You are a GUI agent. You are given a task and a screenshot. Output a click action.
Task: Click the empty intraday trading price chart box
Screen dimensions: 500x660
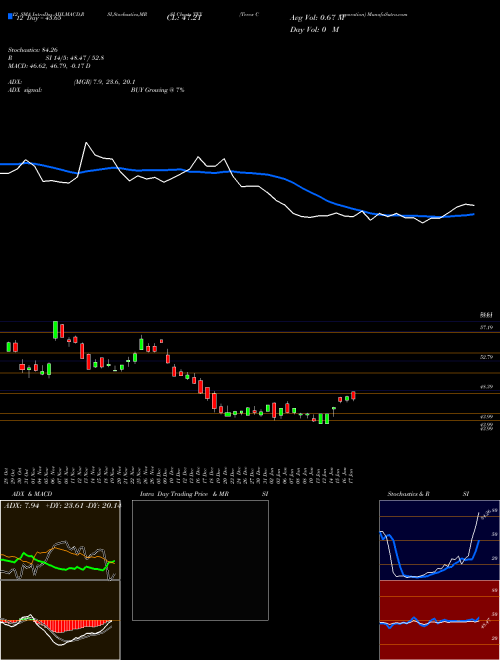point(200,560)
